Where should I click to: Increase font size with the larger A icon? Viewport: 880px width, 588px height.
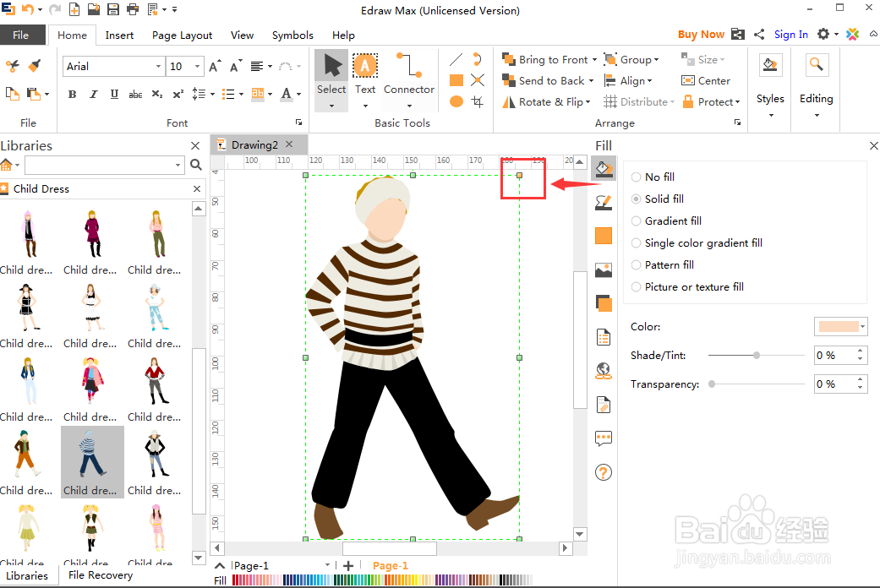pos(215,66)
